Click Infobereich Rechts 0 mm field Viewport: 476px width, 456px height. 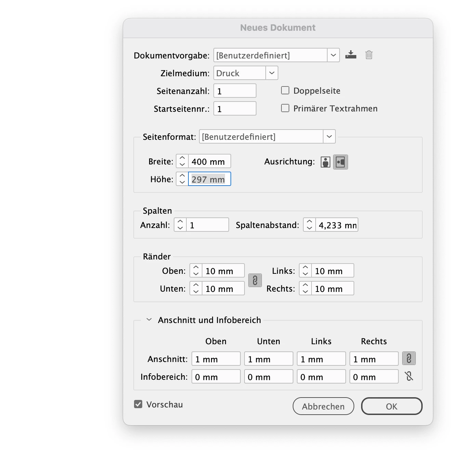point(374,376)
